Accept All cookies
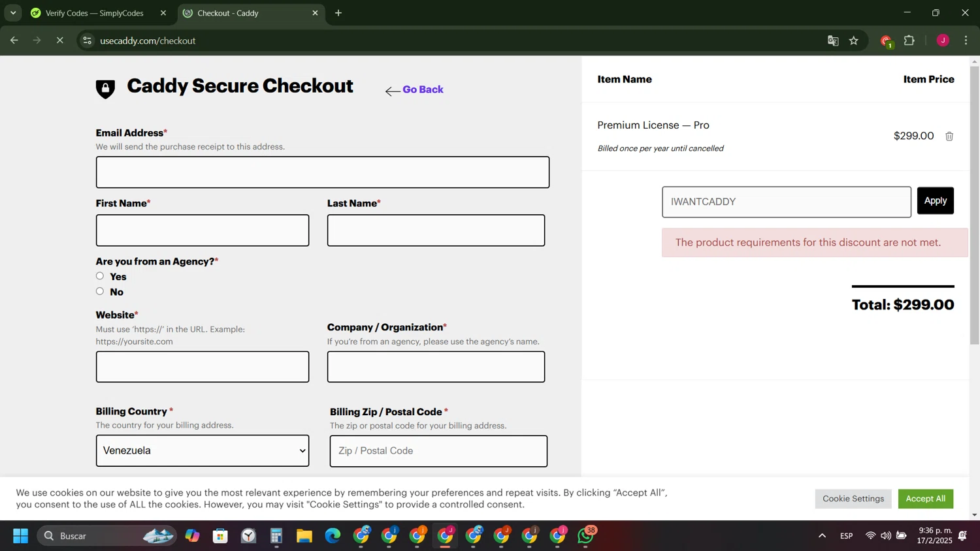 click(x=925, y=499)
